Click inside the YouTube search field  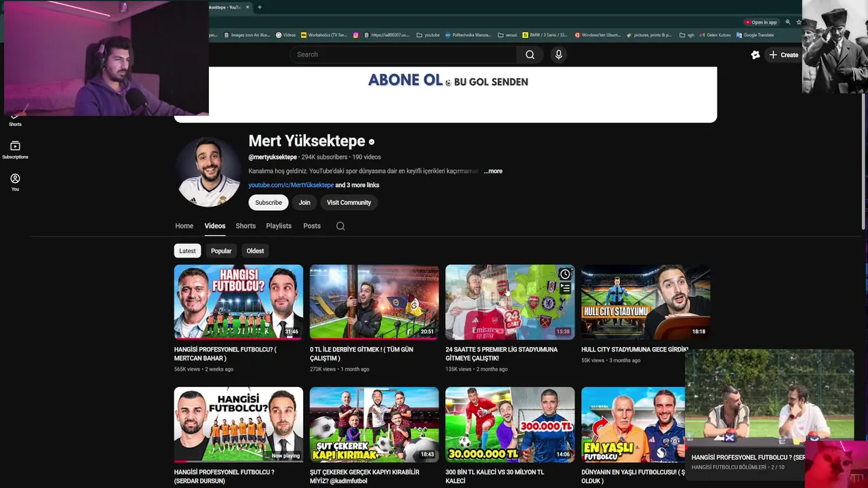[x=403, y=55]
